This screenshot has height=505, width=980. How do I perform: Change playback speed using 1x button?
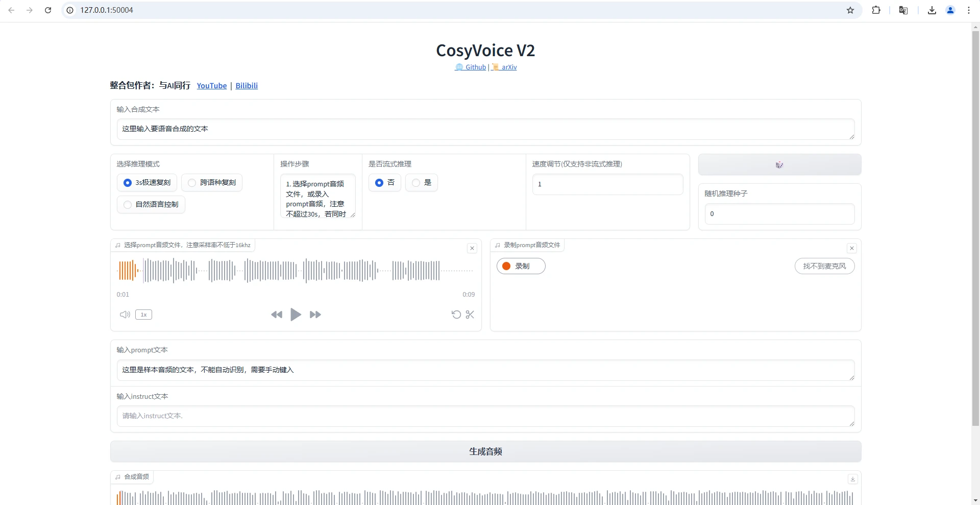[143, 315]
